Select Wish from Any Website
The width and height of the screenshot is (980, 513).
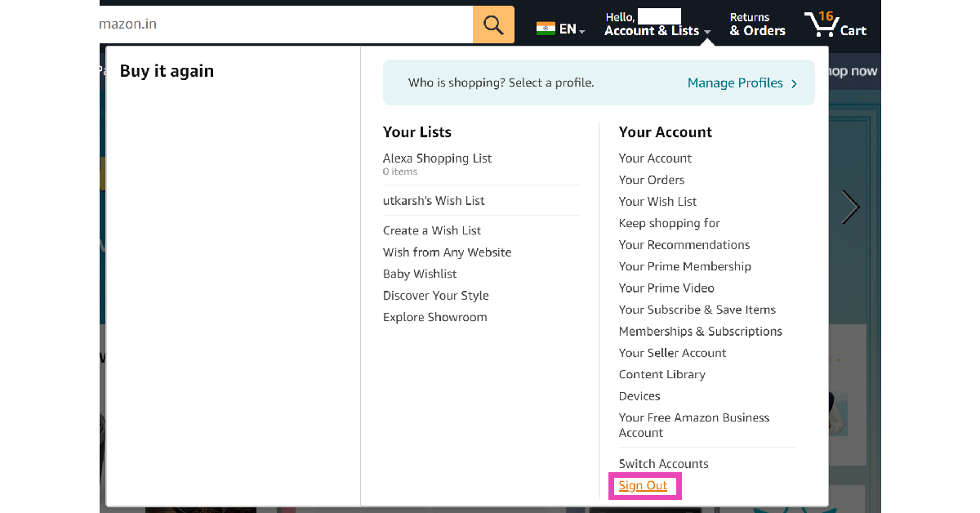(x=447, y=252)
